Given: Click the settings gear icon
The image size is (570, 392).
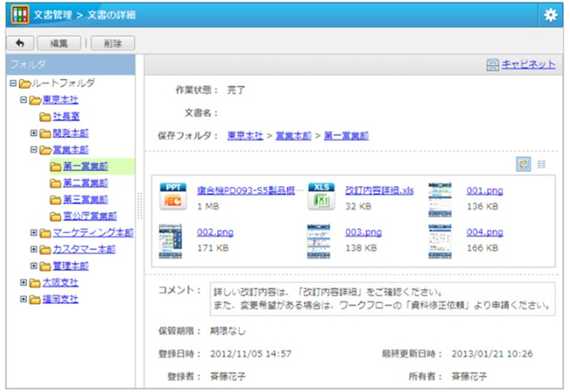Looking at the screenshot, I should (x=549, y=15).
